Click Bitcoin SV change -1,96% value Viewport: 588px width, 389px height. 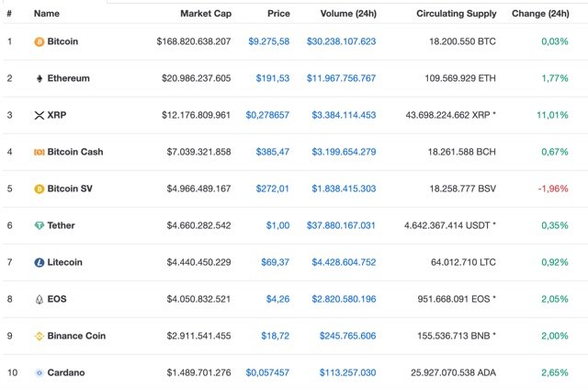pyautogui.click(x=551, y=189)
